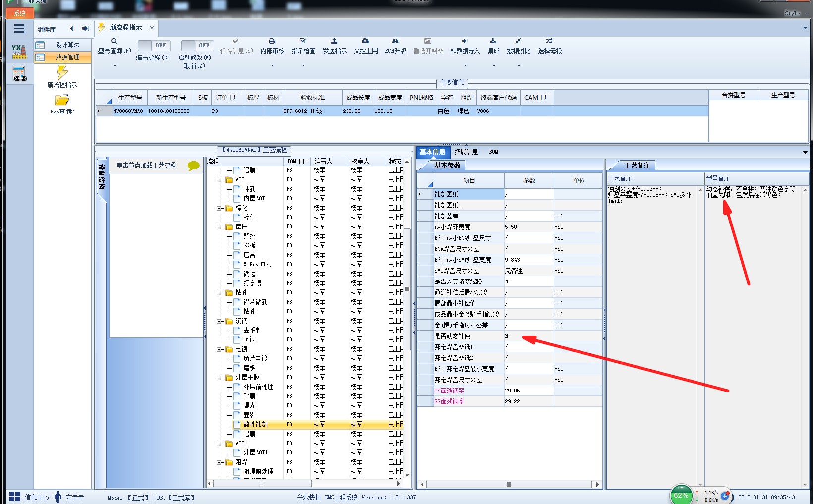The width and height of the screenshot is (813, 504).
Task: Click the 发送指示 upload icon
Action: point(334,41)
